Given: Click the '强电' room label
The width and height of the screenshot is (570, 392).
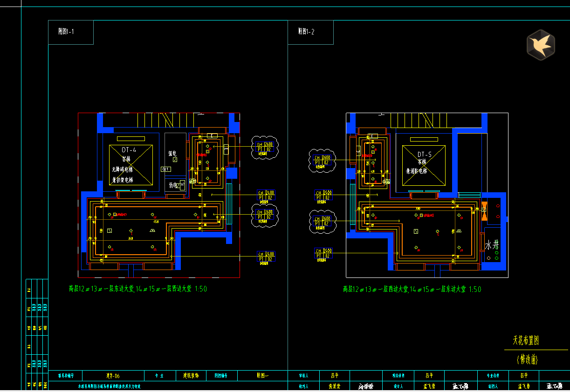Looking at the screenshot, I should tap(172, 153).
